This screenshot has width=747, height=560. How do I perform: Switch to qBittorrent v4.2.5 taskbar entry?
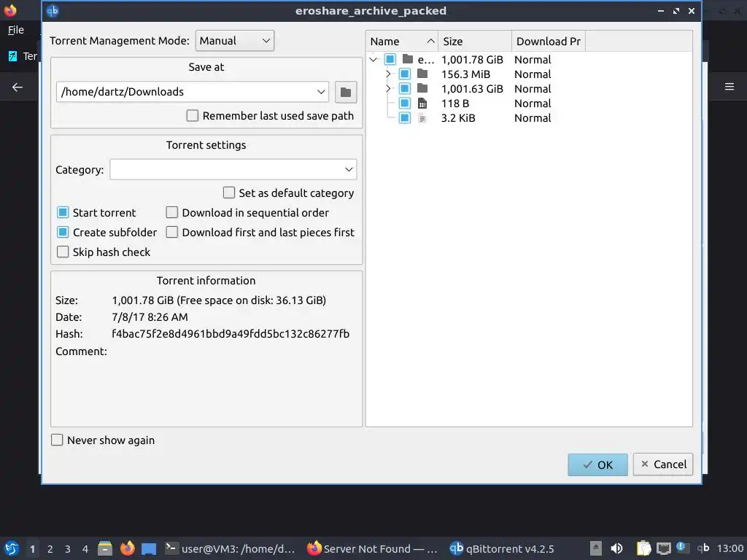[x=502, y=548]
